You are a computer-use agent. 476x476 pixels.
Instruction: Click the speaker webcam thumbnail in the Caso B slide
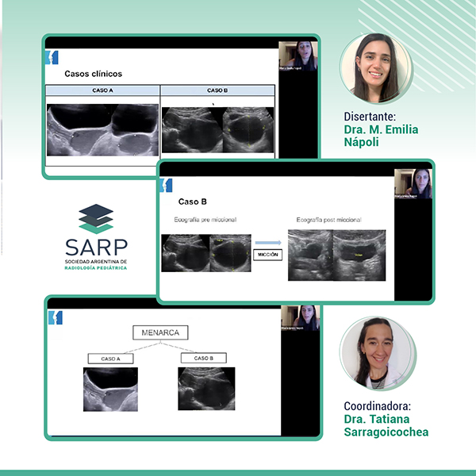click(x=413, y=184)
